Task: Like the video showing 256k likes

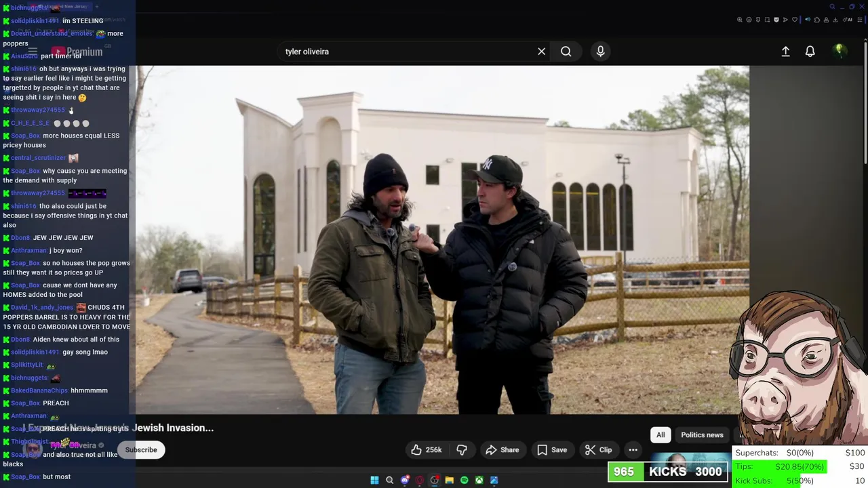Action: pyautogui.click(x=427, y=449)
